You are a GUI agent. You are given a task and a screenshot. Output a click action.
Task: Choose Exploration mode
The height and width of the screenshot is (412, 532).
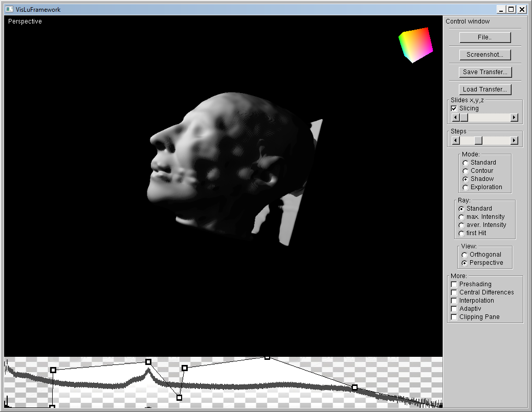(x=465, y=187)
